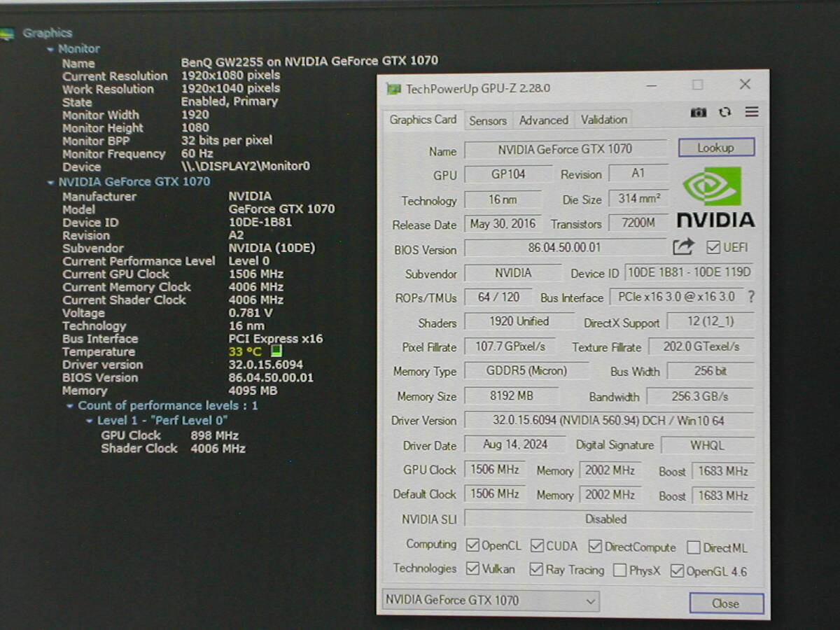840x630 pixels.
Task: Select the Device ID 10DE-1B81 row
Action: pyautogui.click(x=177, y=223)
